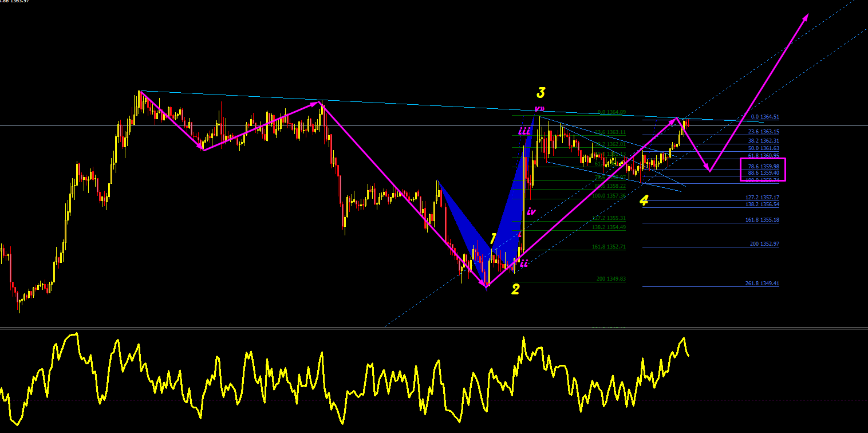Select the magenta sub-wave label "iv"

click(x=531, y=211)
